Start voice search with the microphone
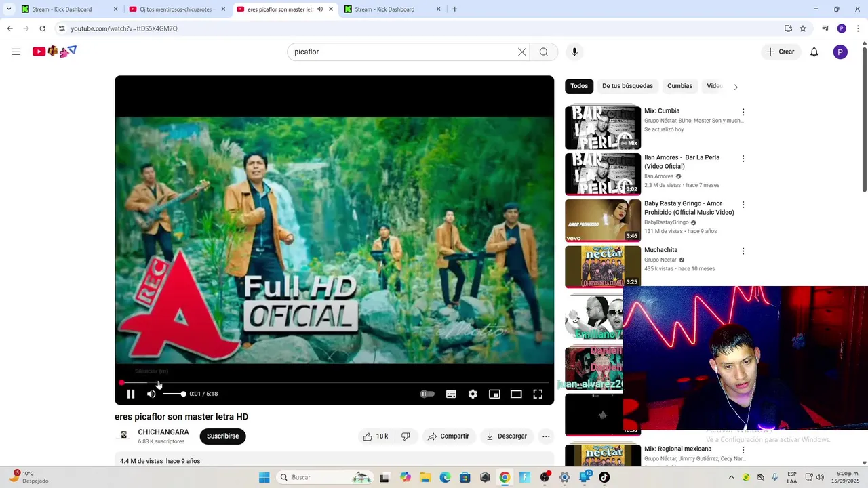868x488 pixels. click(574, 52)
